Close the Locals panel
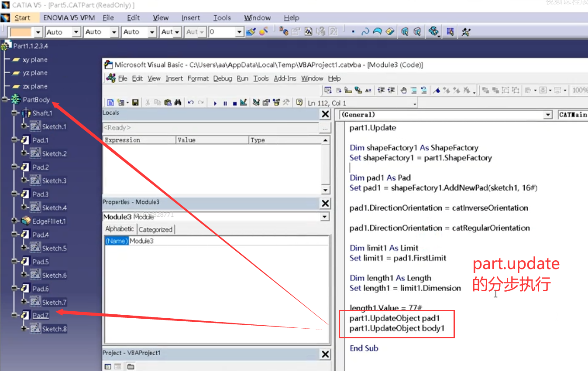This screenshot has width=588, height=371. (x=325, y=114)
